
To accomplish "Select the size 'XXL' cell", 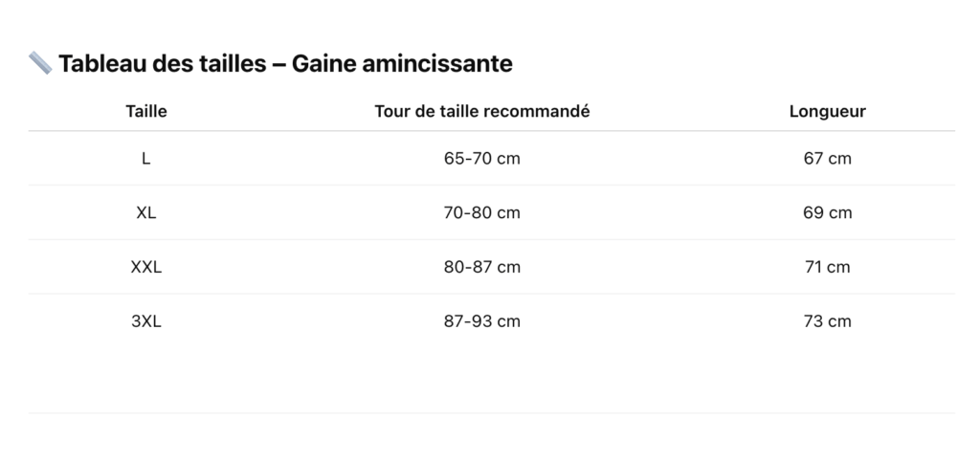I will tap(146, 267).
